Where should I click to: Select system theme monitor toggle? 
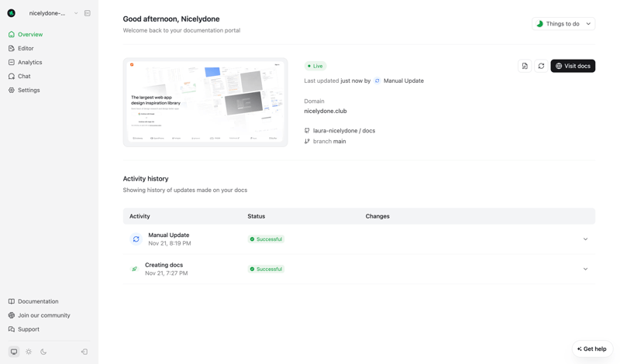point(14,352)
